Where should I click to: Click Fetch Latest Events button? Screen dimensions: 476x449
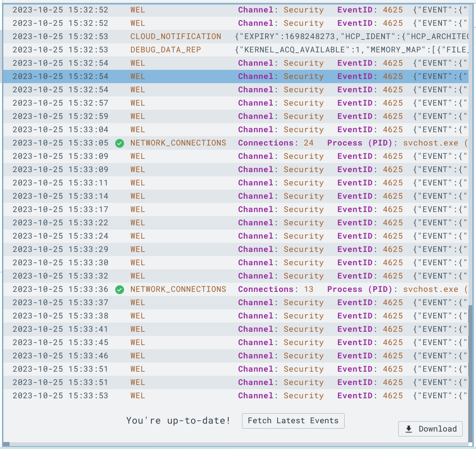click(x=293, y=421)
